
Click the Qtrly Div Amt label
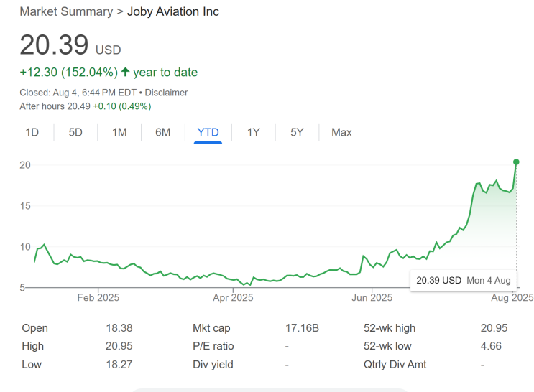(395, 364)
